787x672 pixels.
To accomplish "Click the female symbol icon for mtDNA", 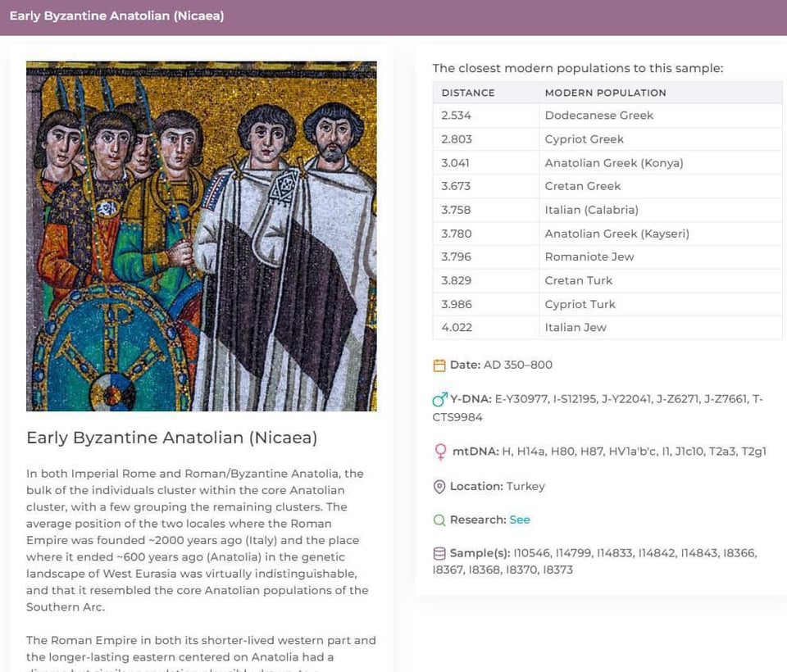I will click(440, 452).
